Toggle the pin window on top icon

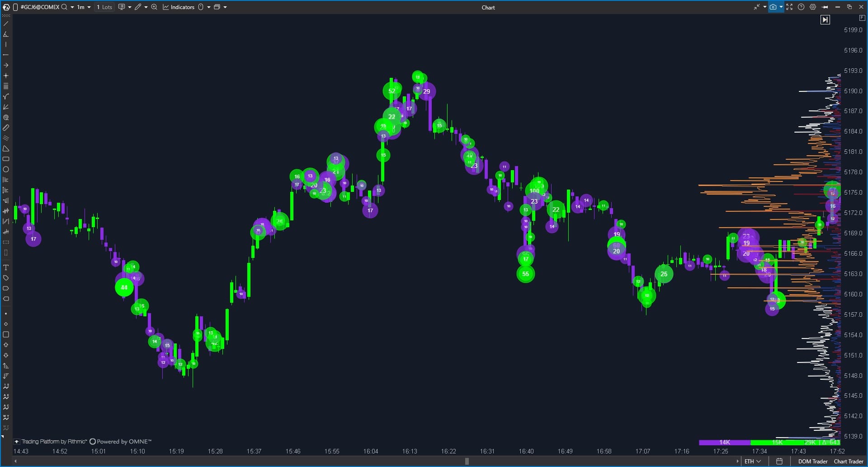click(x=825, y=7)
